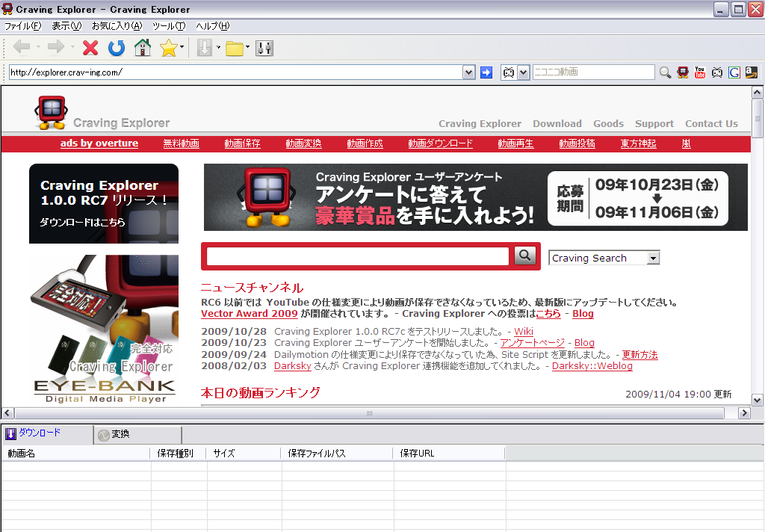The width and height of the screenshot is (765, 532).
Task: Select the ダウンロード tab
Action: [x=47, y=433]
